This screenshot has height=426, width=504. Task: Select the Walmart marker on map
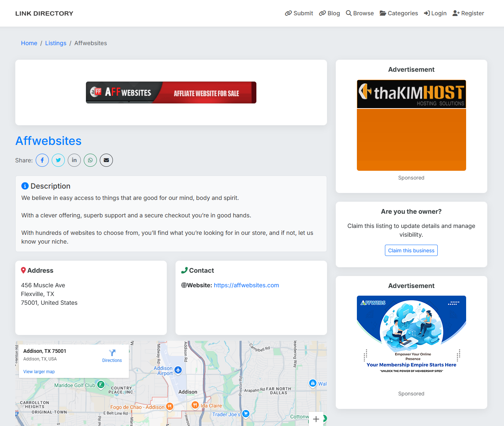(x=312, y=383)
